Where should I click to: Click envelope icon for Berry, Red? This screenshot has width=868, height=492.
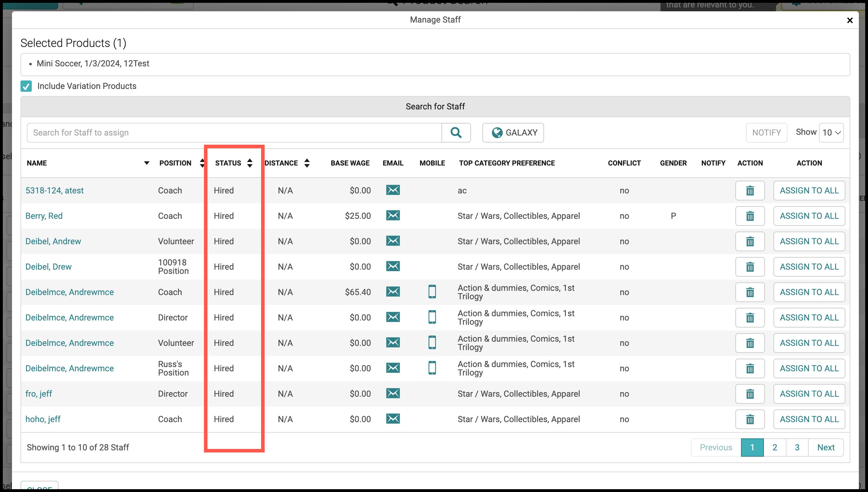[x=393, y=215]
